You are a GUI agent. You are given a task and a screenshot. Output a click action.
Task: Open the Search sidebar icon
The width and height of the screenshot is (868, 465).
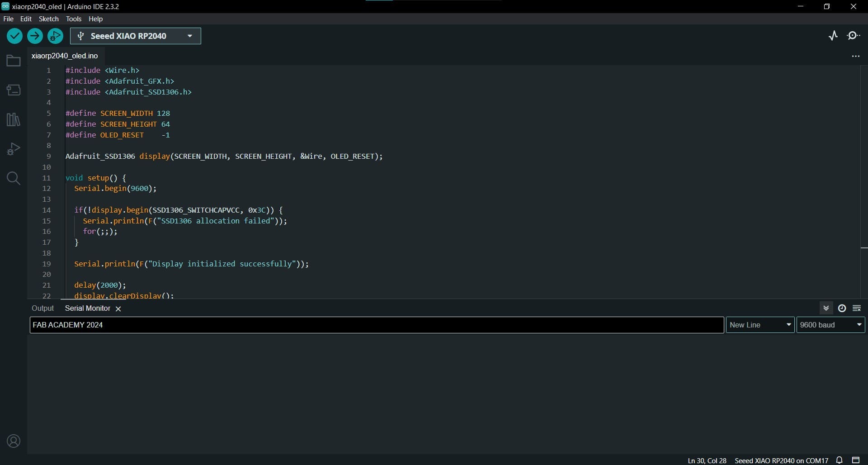(14, 178)
